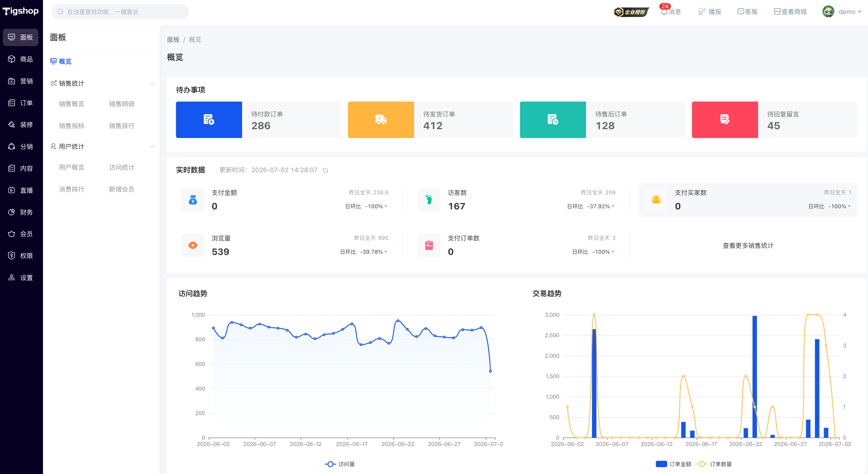Viewport: 868px width, 474px height.
Task: Click the orange 待发货订单 truck icon
Action: click(381, 119)
